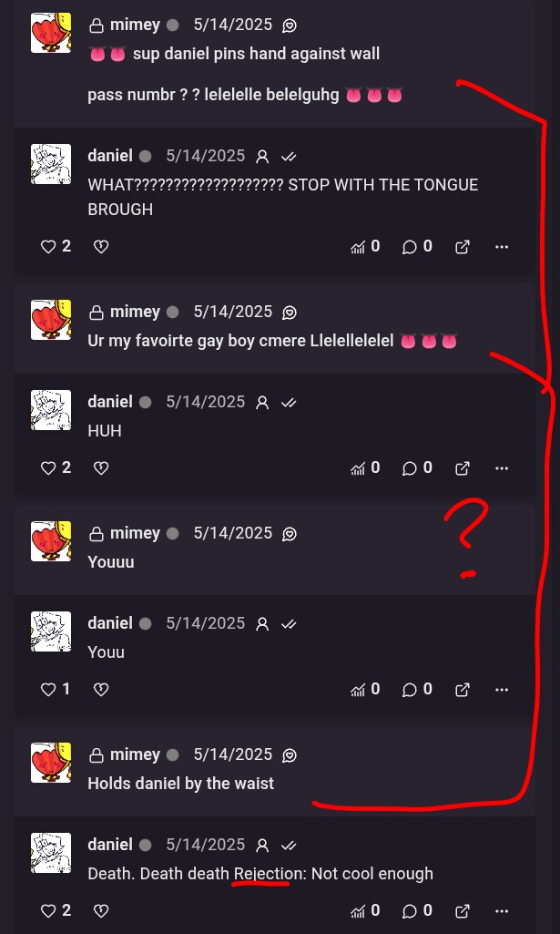This screenshot has width=560, height=934.
Task: View comments on daniel's "Youu" reply
Action: click(x=410, y=690)
